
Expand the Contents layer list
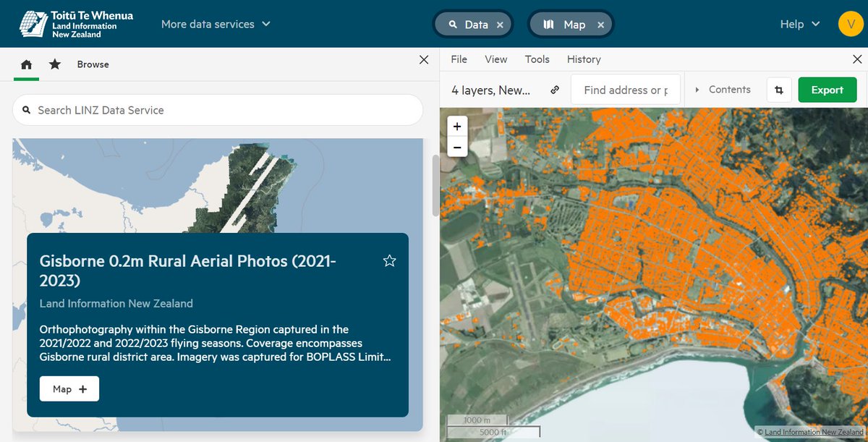[723, 90]
